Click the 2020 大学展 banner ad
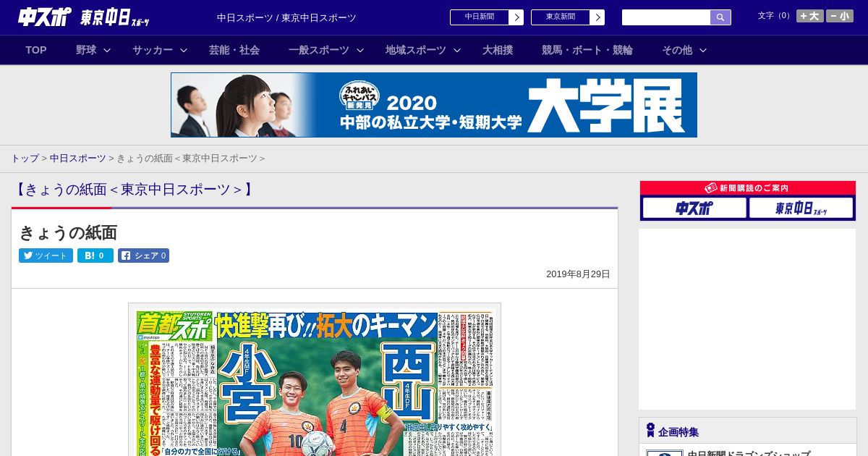 434,105
